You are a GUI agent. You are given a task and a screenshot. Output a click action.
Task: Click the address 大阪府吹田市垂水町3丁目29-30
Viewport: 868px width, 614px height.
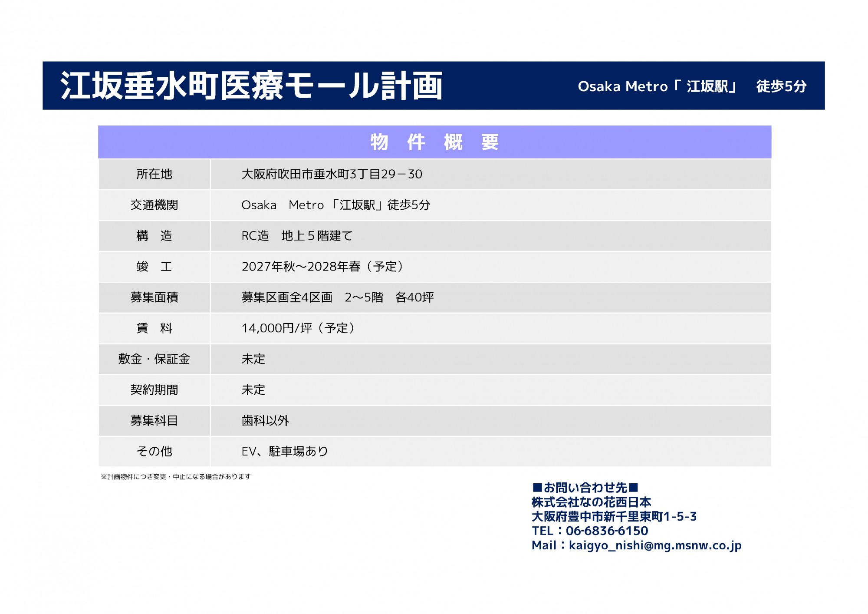[x=332, y=174]
